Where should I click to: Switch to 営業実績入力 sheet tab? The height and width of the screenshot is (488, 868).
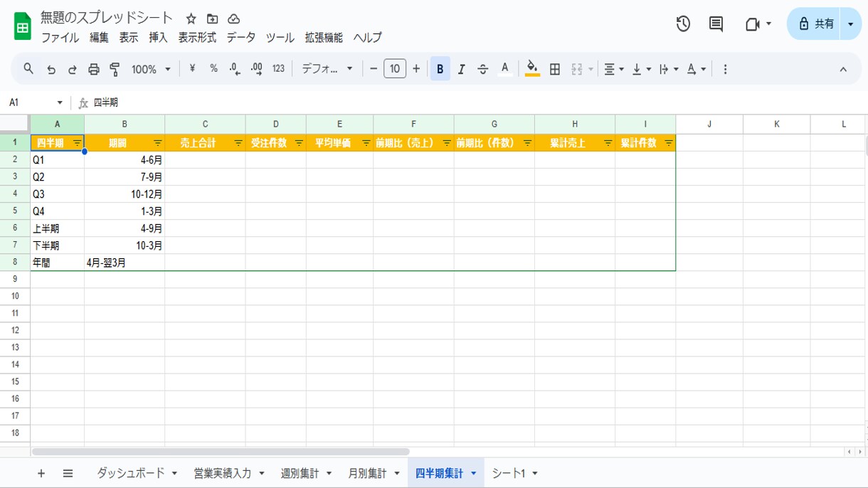(x=223, y=473)
